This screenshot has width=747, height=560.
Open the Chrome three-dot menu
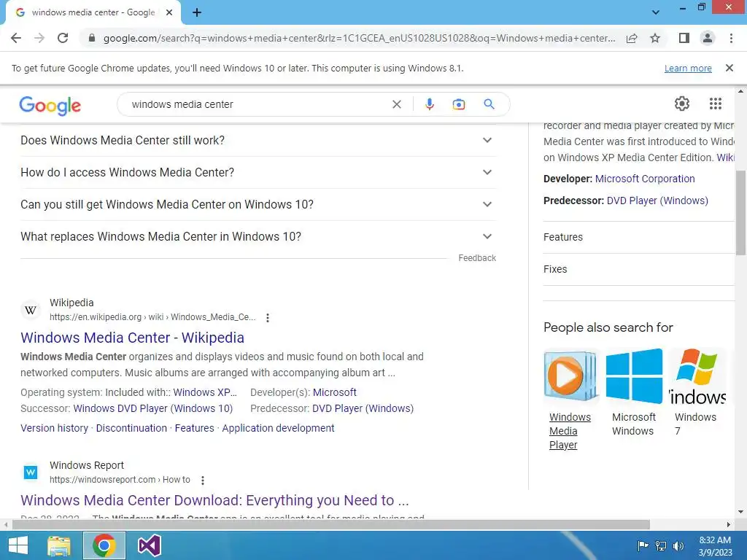pos(731,38)
